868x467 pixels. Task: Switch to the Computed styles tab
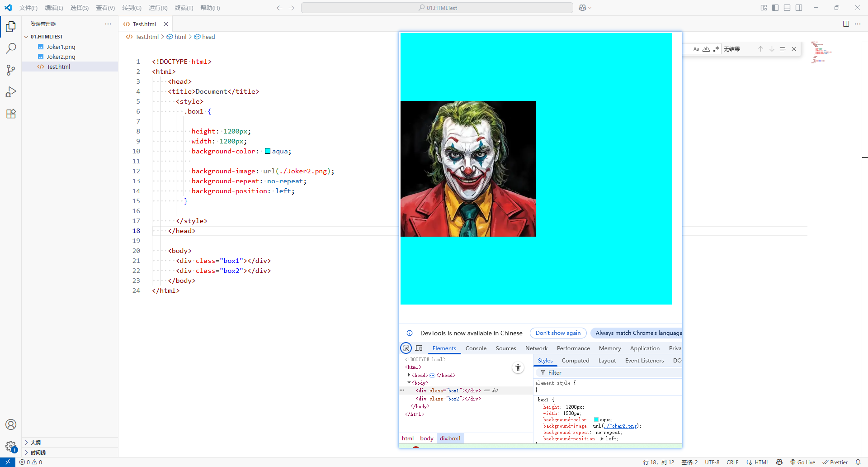coord(575,361)
